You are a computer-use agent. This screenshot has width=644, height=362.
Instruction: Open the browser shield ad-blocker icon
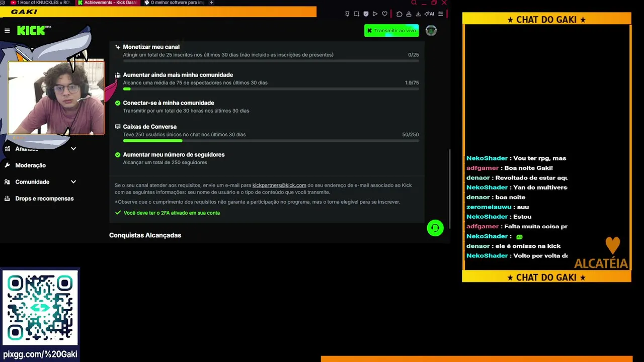coord(366,14)
